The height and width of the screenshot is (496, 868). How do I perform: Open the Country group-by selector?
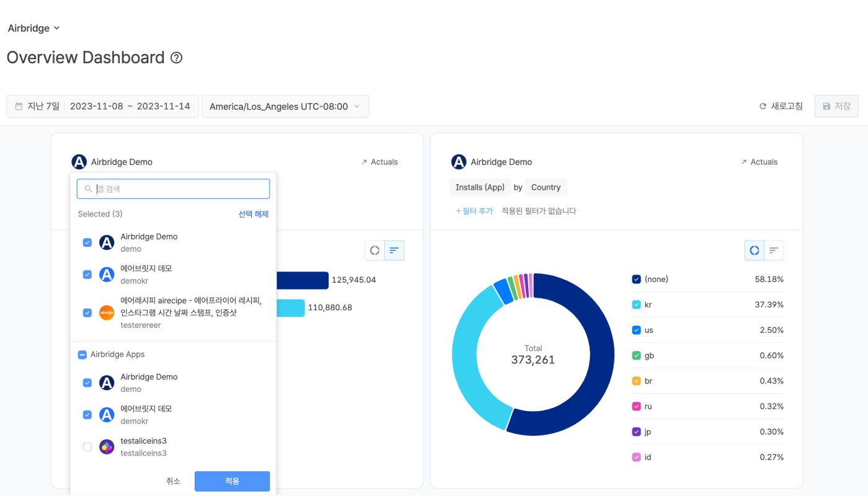click(x=546, y=187)
